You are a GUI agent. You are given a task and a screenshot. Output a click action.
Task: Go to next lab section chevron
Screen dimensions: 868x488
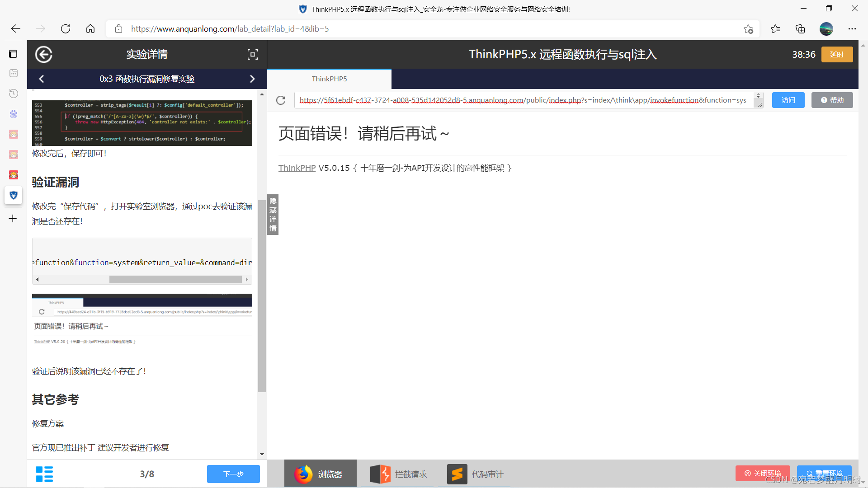[x=252, y=79]
